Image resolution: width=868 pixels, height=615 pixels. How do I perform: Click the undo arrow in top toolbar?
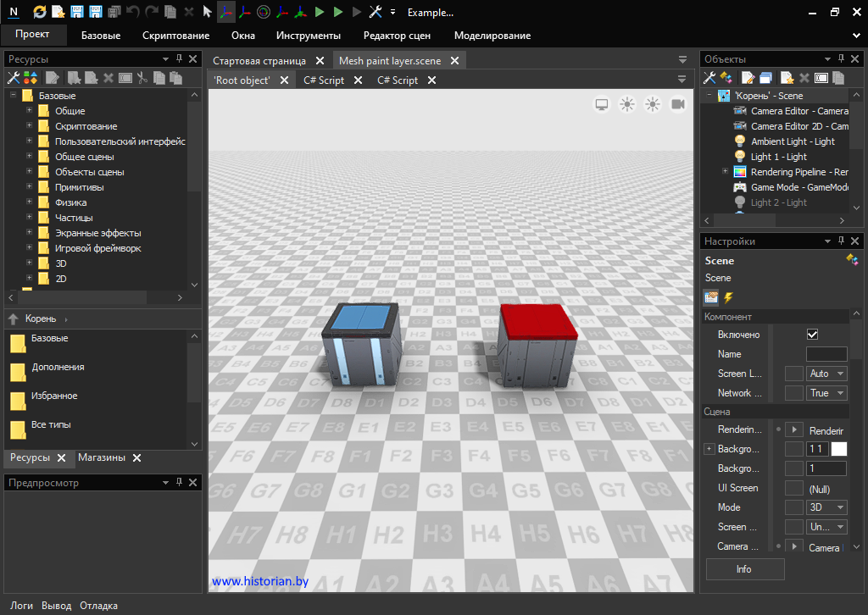pyautogui.click(x=133, y=12)
